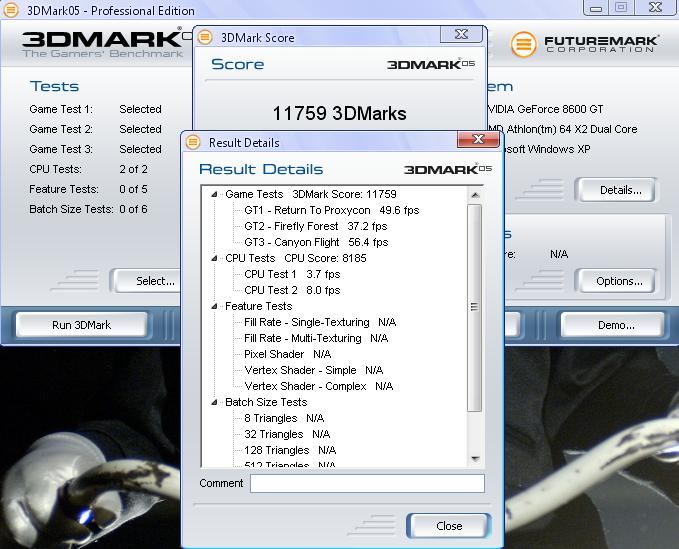
Task: Click the Result Details title bar icon
Action: click(x=193, y=142)
